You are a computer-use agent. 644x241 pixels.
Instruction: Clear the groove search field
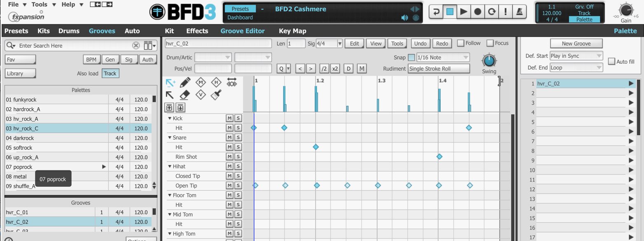(136, 46)
